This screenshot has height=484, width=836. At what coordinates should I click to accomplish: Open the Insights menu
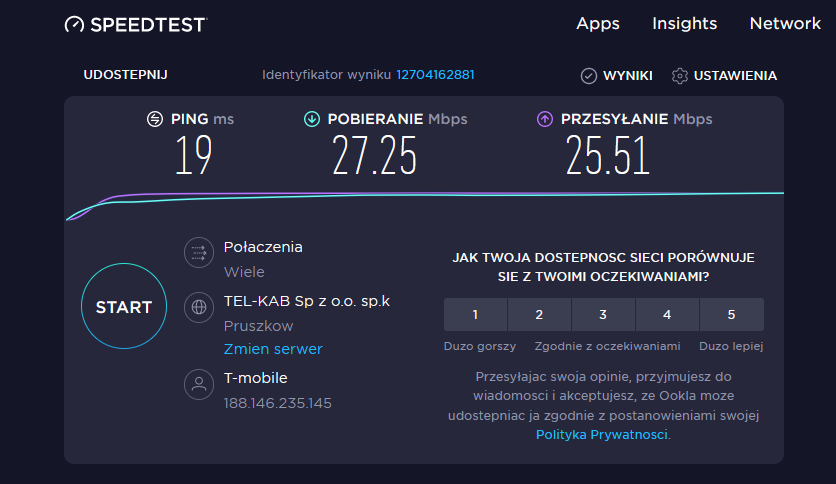point(685,23)
